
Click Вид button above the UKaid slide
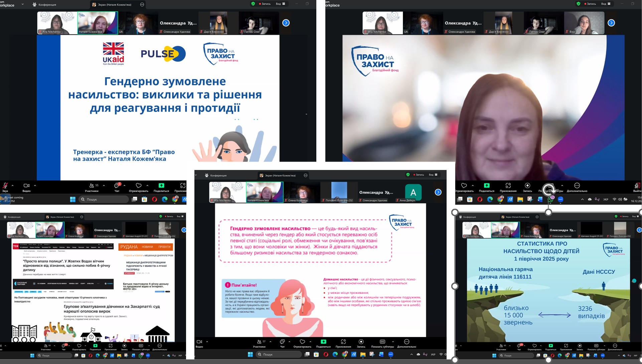click(280, 4)
